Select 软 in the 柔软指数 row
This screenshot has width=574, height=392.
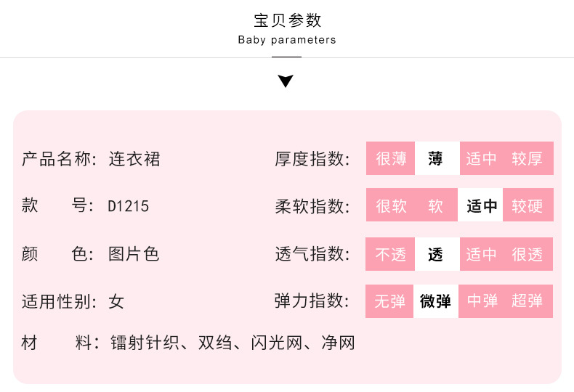(436, 205)
